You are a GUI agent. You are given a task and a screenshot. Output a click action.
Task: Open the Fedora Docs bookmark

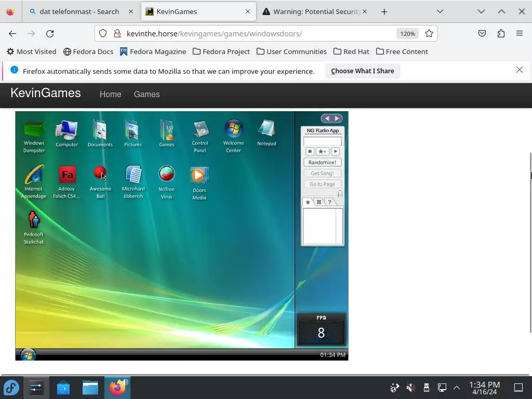tap(88, 51)
